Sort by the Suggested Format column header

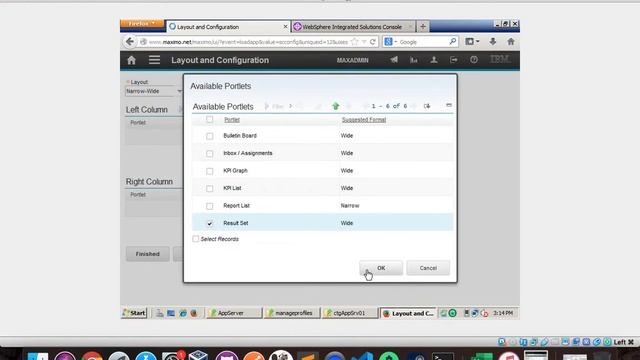tap(364, 120)
